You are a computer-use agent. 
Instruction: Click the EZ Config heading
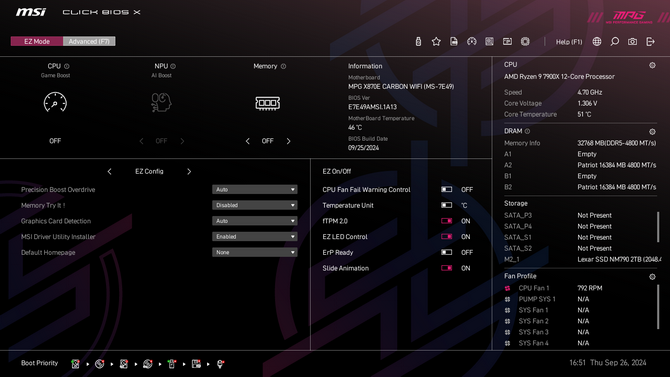point(149,171)
